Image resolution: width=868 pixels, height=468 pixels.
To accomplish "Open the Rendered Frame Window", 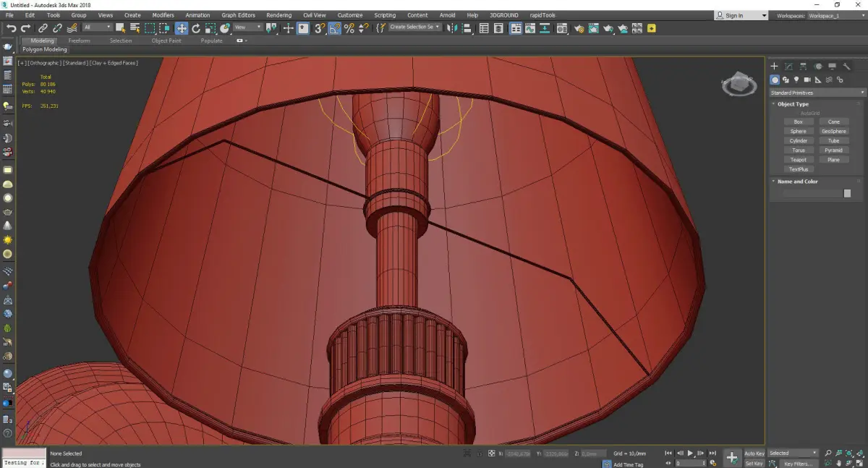I will pos(593,29).
